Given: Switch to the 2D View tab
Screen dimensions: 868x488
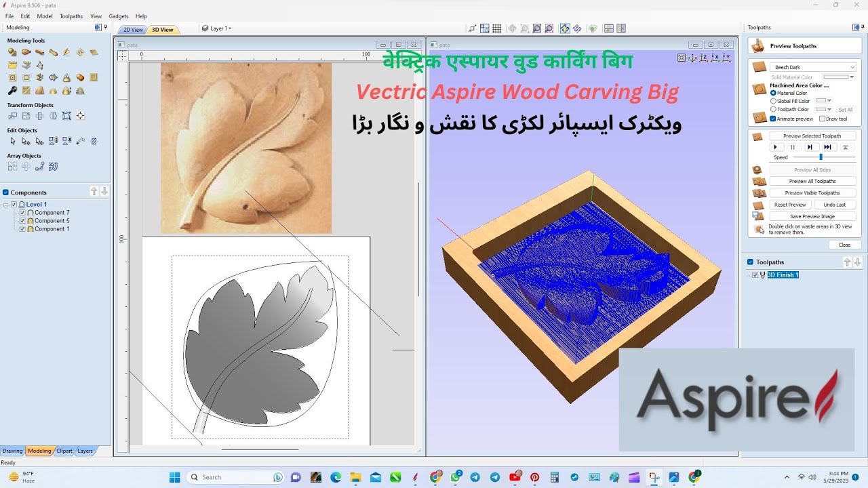Looking at the screenshot, I should point(133,30).
